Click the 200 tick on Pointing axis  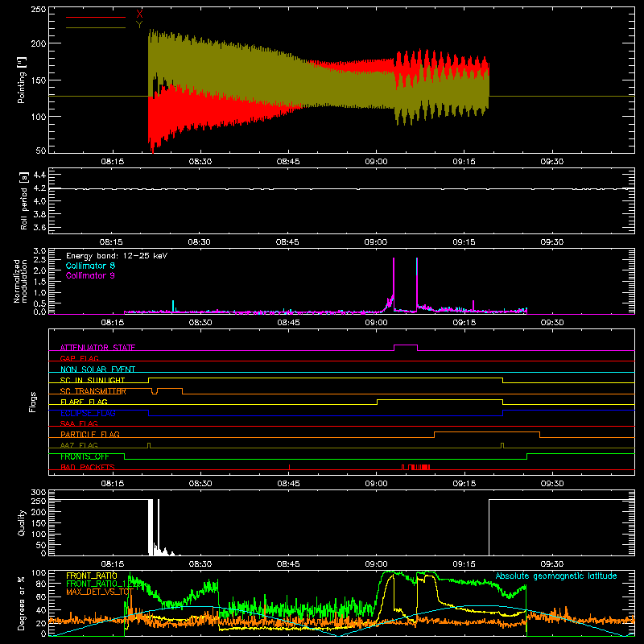[39, 43]
